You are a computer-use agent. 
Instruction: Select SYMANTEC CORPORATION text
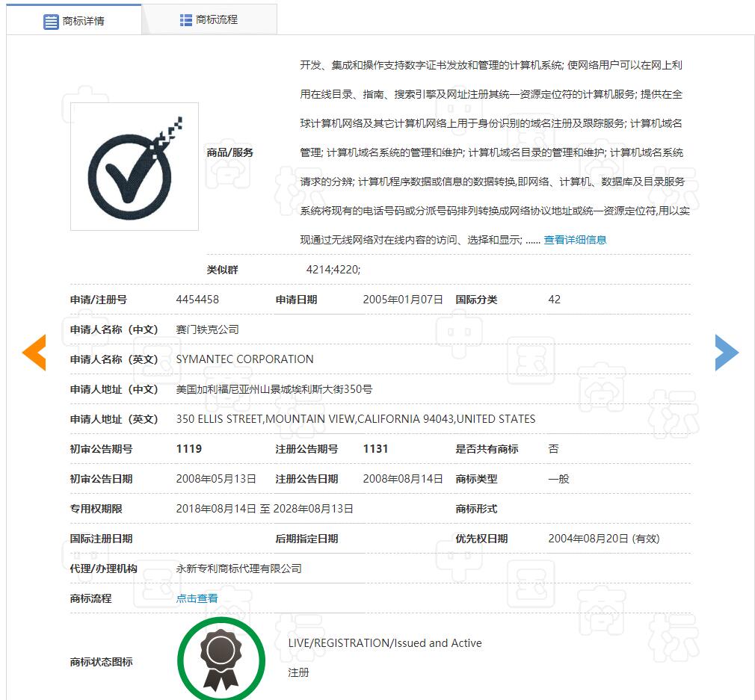pyautogui.click(x=244, y=359)
